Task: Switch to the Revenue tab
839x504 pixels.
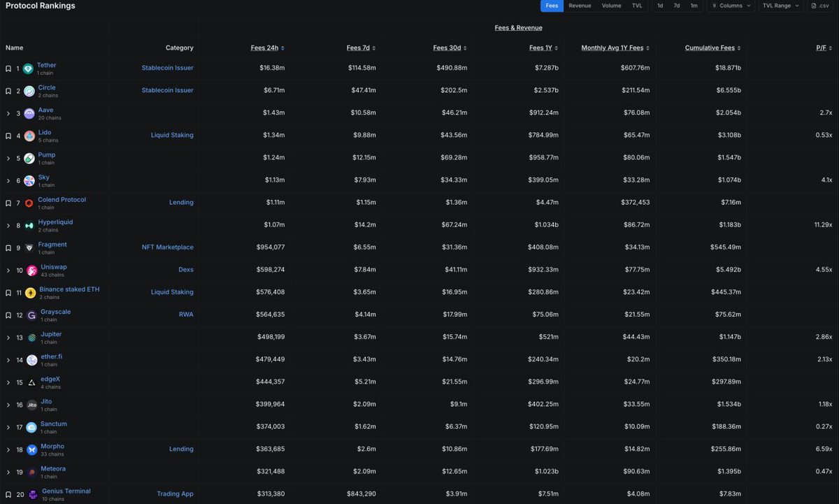Action: click(x=580, y=6)
